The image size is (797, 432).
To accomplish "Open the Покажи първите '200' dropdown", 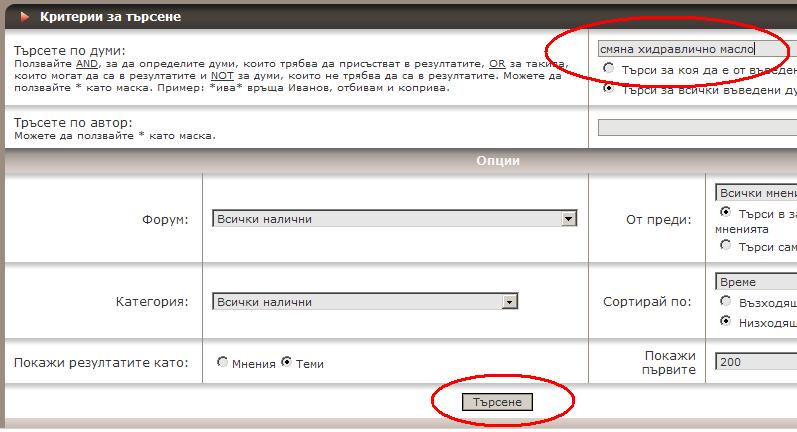I will click(756, 362).
